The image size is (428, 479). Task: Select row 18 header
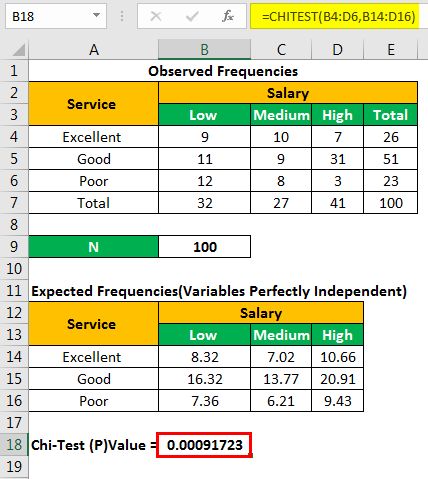pos(14,445)
